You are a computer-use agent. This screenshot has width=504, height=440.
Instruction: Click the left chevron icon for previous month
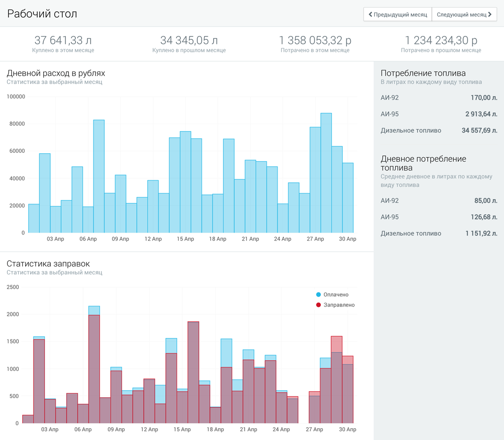370,15
